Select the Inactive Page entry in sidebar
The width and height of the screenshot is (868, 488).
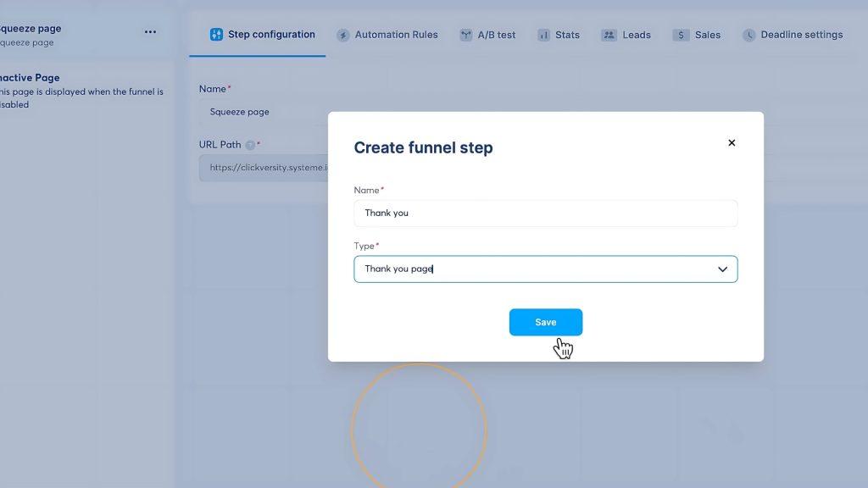click(x=81, y=91)
